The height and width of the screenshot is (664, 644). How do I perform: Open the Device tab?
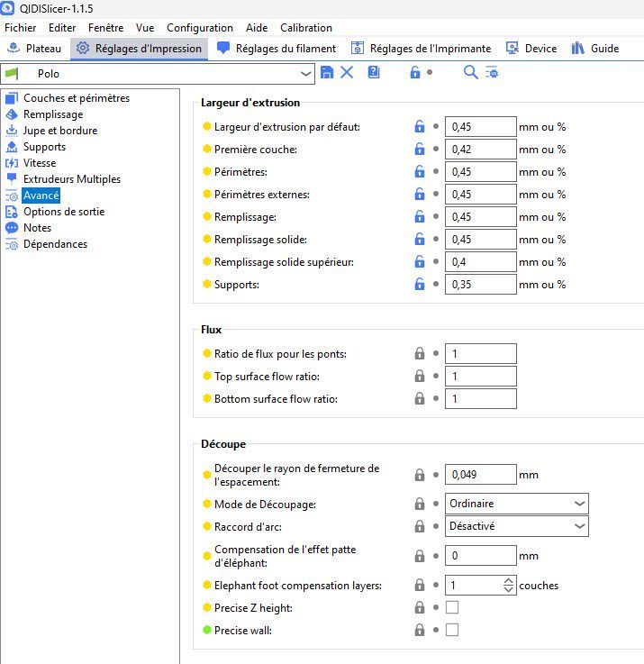(x=531, y=49)
